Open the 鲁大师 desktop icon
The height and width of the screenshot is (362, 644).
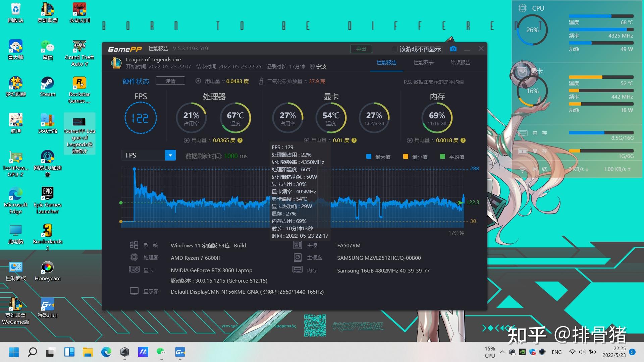pyautogui.click(x=16, y=50)
